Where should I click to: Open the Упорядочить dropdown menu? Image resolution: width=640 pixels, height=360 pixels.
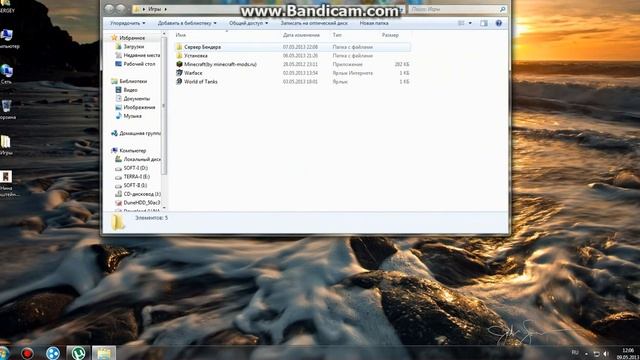(127, 23)
